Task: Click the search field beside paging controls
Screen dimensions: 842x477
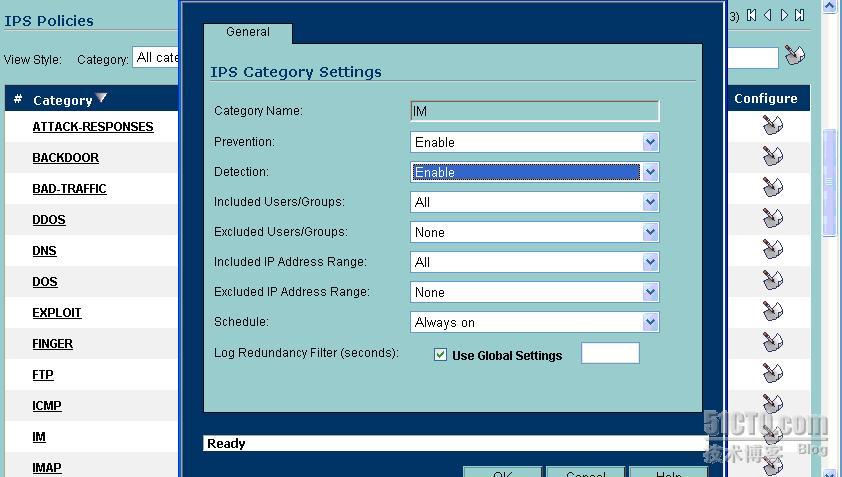Action: (752, 58)
